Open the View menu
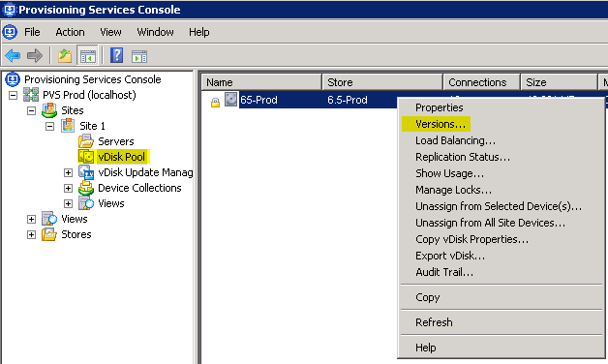This screenshot has height=364, width=608. [x=110, y=32]
